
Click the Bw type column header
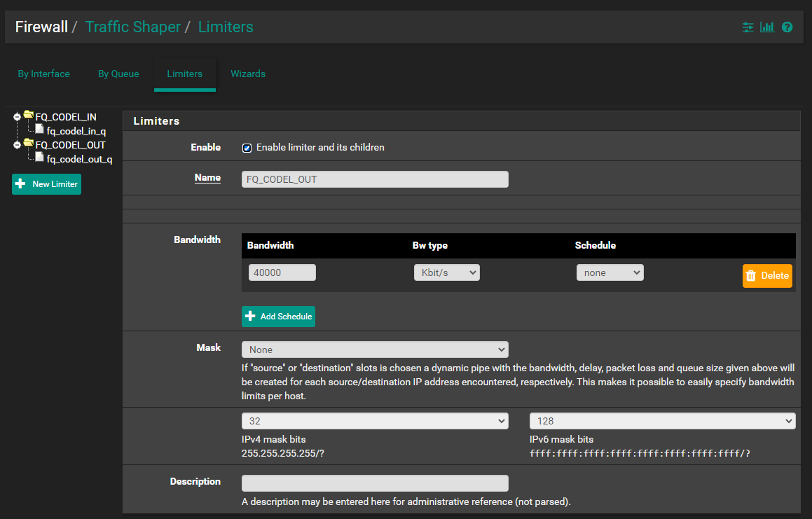pyautogui.click(x=430, y=246)
